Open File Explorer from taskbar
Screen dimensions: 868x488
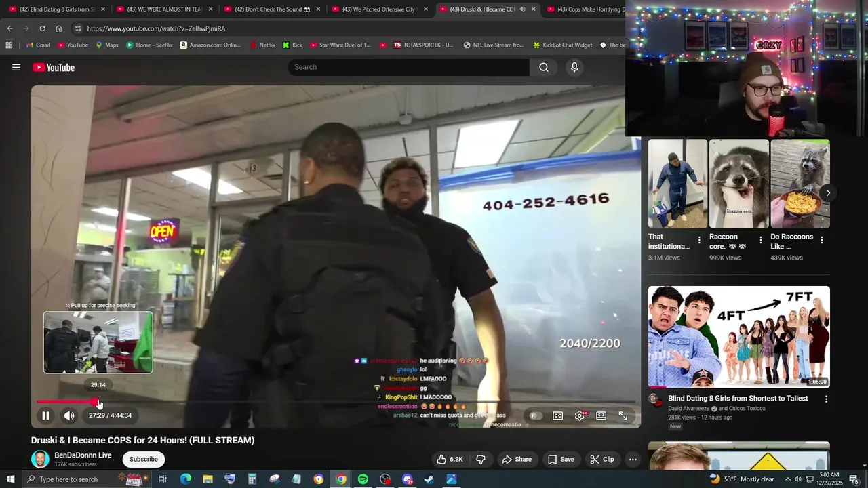click(208, 479)
